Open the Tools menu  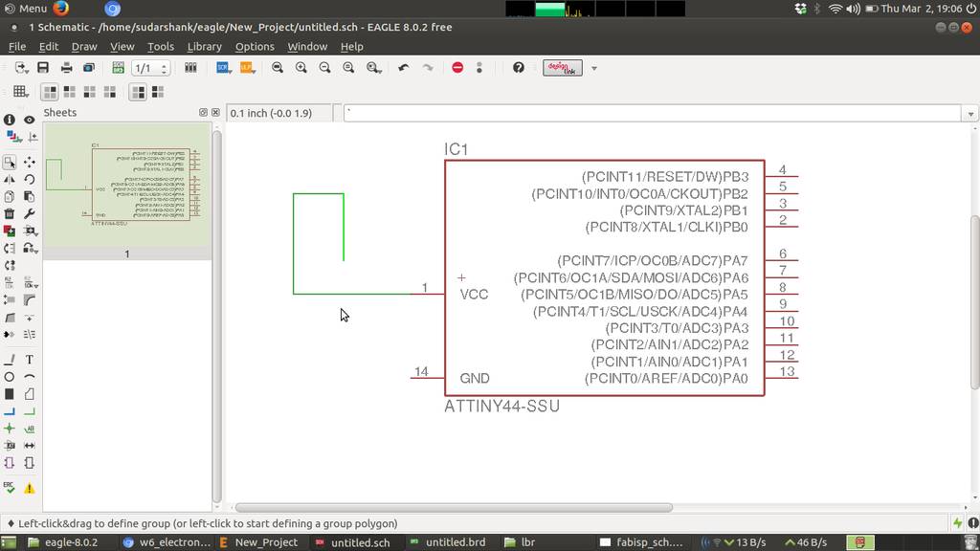[x=161, y=46]
